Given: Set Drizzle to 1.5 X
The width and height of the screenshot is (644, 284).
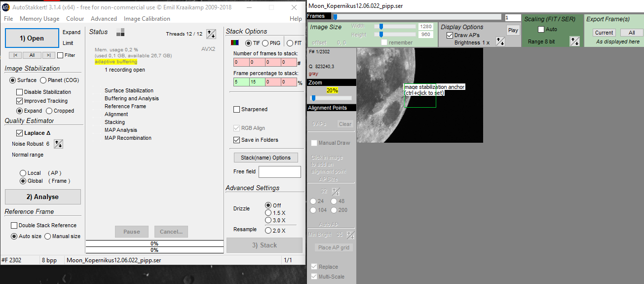Looking at the screenshot, I should pos(268,212).
